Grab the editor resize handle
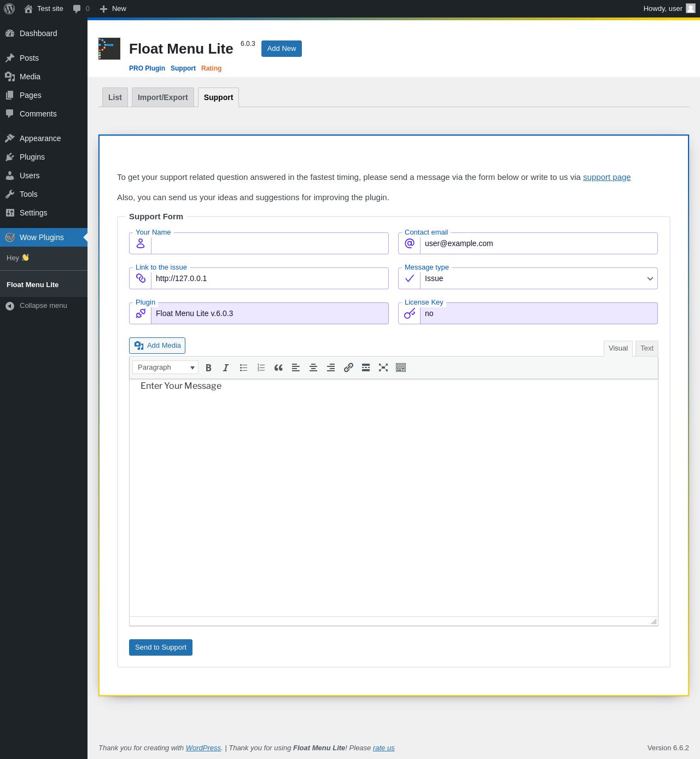Screen dimensions: 700x759 [654, 621]
